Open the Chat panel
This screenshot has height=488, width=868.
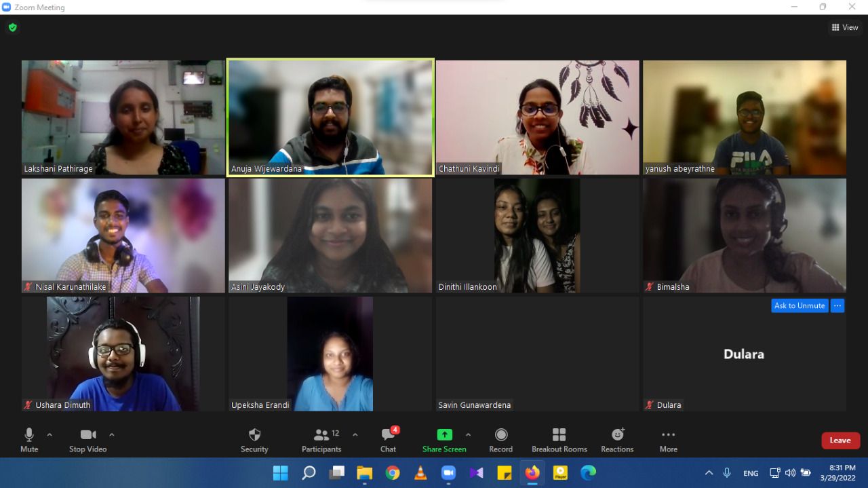tap(388, 440)
